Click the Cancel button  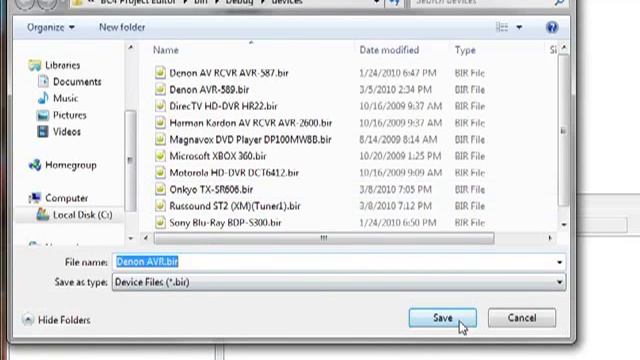point(522,318)
